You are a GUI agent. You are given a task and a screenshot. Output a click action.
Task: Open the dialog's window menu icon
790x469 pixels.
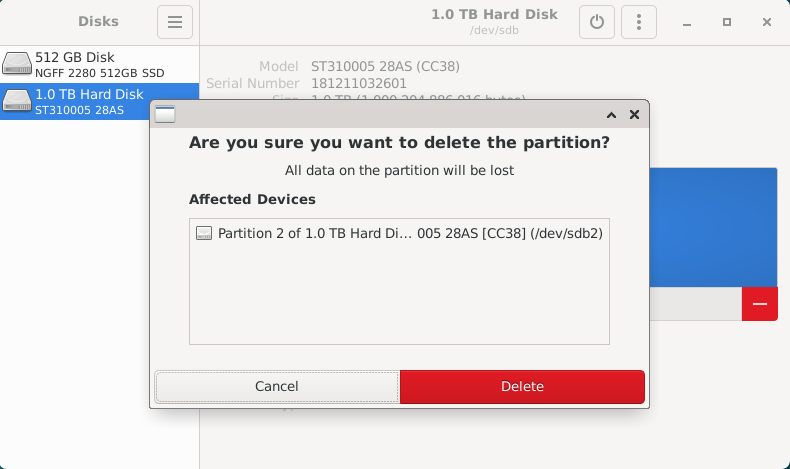(x=165, y=114)
